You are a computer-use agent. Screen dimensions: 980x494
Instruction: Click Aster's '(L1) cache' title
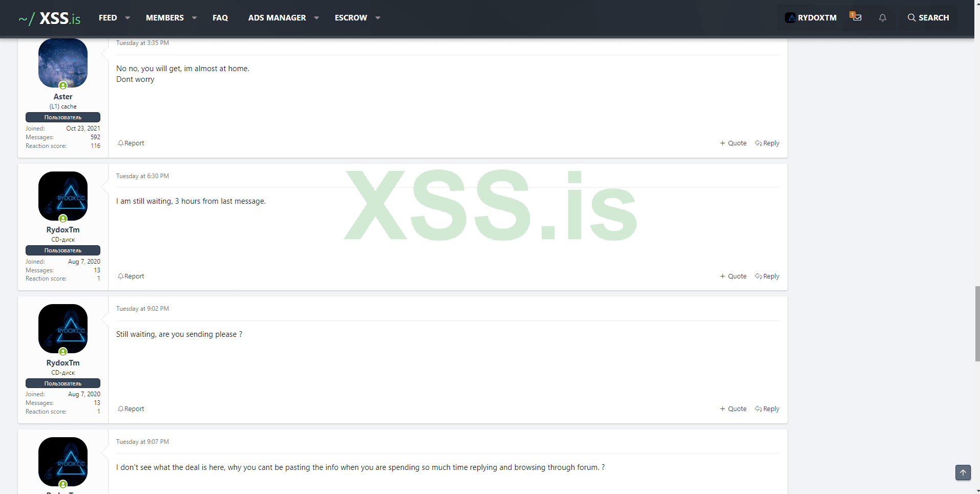[x=63, y=106]
